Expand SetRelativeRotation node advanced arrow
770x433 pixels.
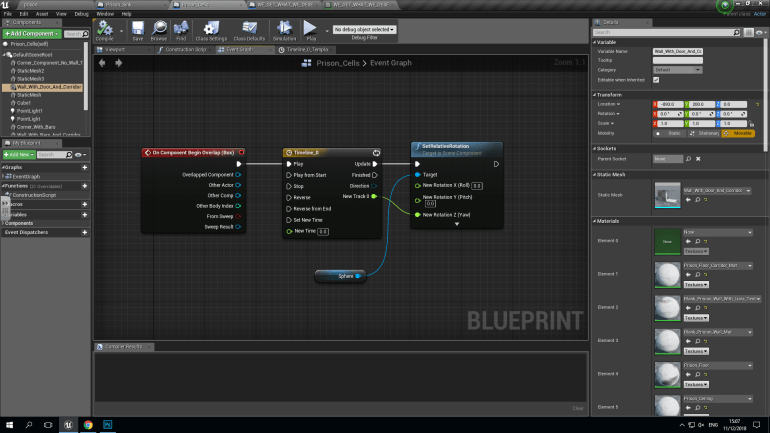(x=457, y=224)
